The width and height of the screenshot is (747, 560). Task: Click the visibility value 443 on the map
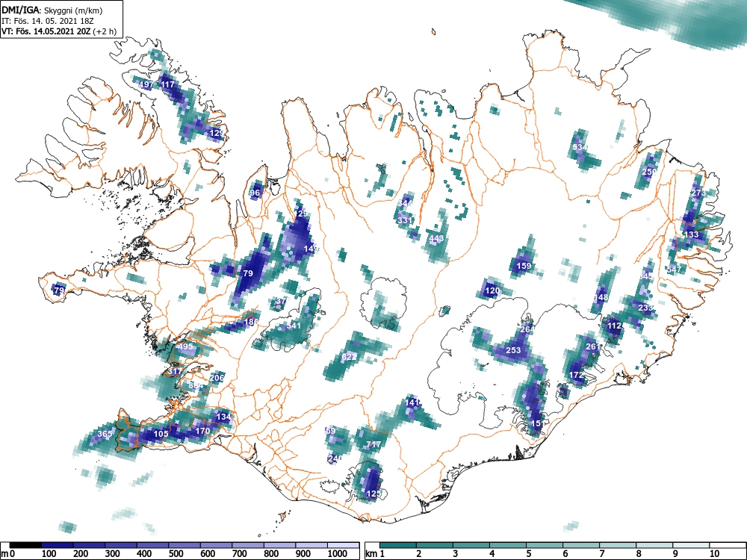click(436, 238)
